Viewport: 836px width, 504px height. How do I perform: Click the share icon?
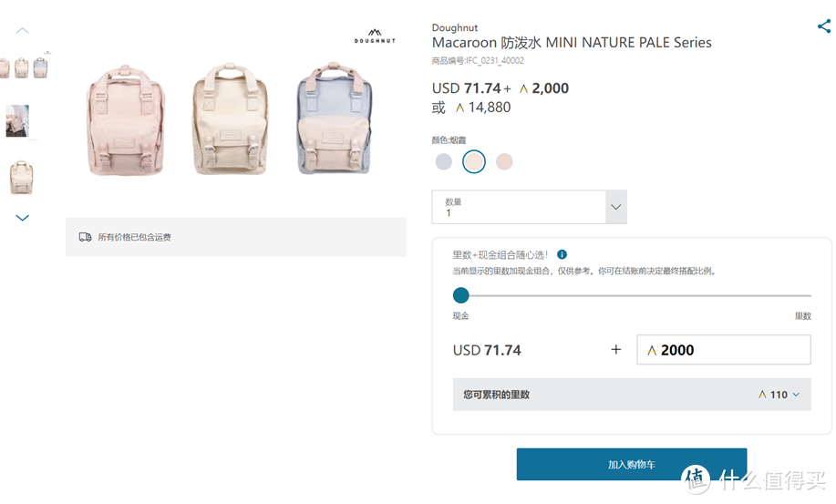pyautogui.click(x=823, y=27)
